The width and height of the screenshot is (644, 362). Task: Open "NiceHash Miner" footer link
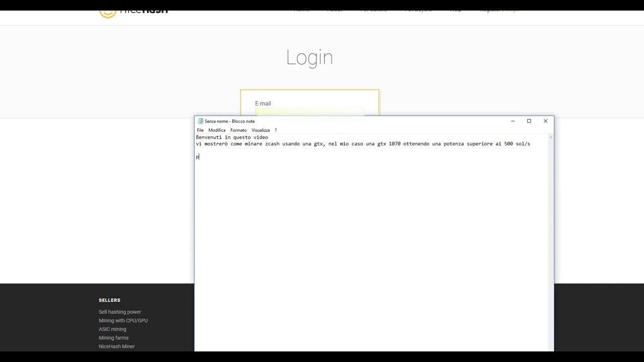click(117, 346)
